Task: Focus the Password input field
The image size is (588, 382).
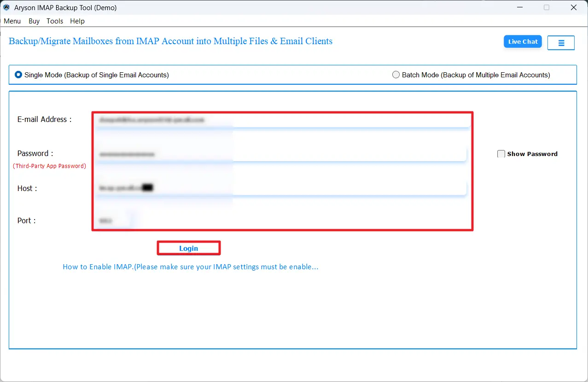Action: pyautogui.click(x=281, y=154)
